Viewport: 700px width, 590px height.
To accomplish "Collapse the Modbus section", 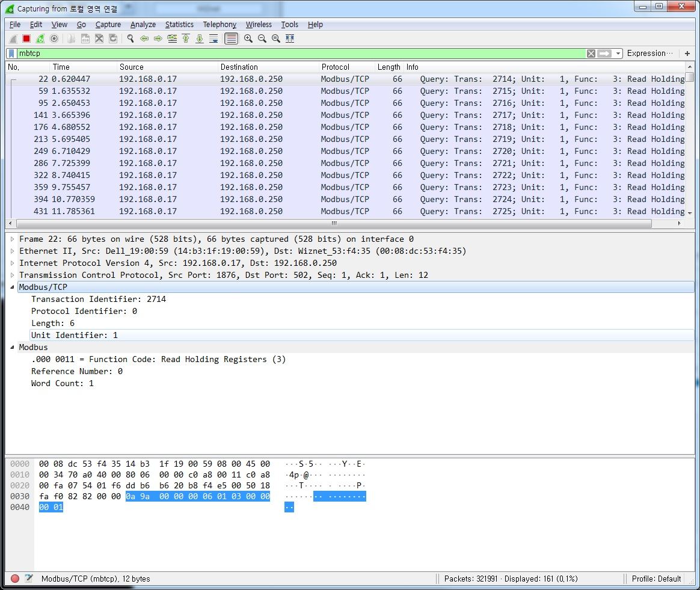I will 13,348.
